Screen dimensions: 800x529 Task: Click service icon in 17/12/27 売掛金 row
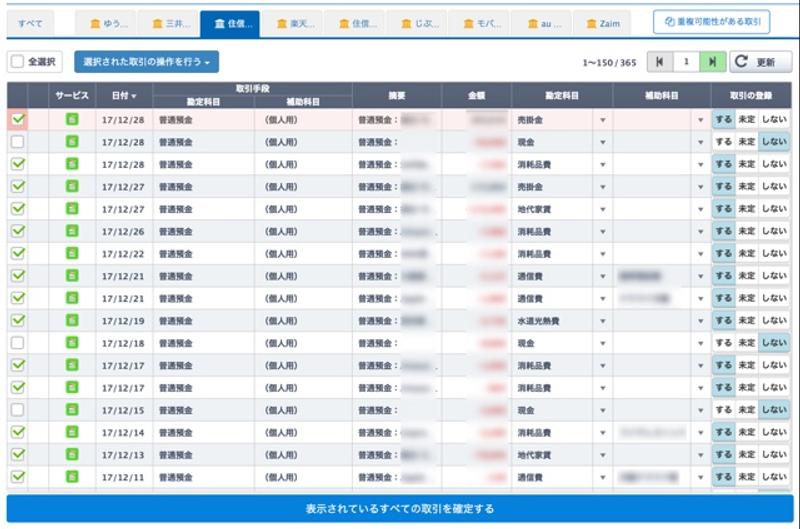pyautogui.click(x=72, y=186)
